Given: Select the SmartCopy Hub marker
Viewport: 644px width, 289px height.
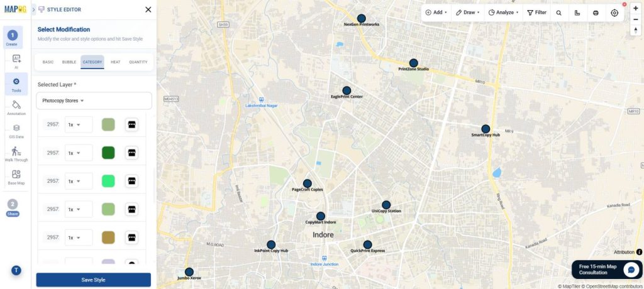Looking at the screenshot, I should coord(486,129).
